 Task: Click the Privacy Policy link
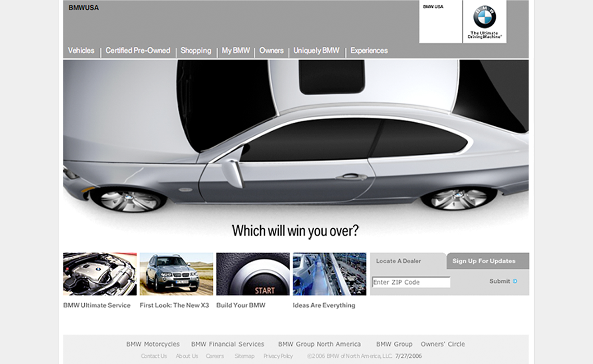pyautogui.click(x=278, y=356)
